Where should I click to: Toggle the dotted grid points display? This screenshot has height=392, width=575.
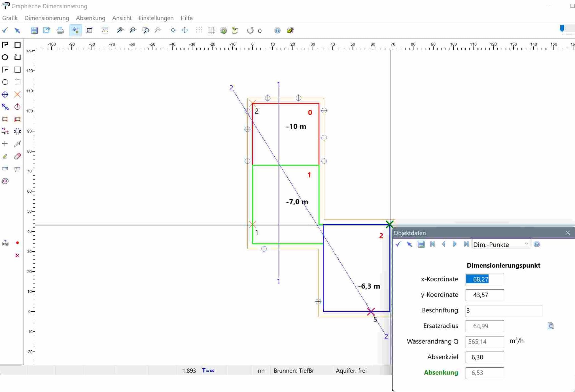199,30
